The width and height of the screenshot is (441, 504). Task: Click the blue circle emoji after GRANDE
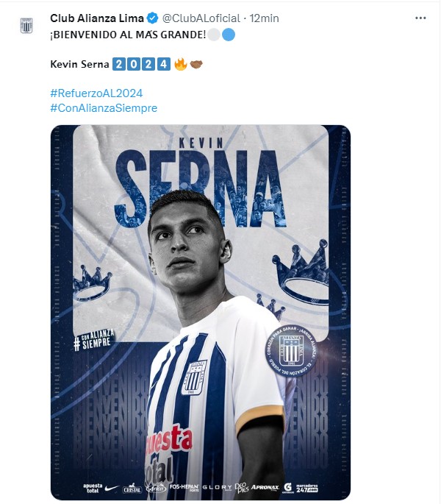pos(229,35)
